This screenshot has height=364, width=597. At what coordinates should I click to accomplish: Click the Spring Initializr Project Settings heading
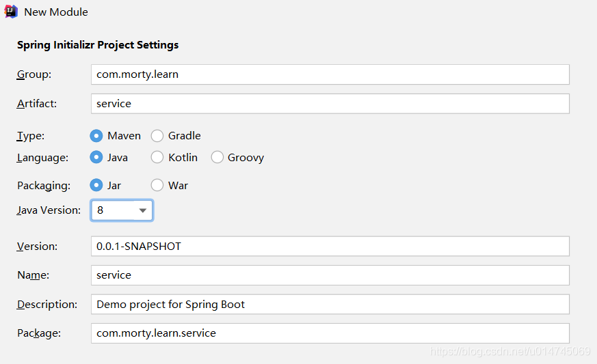(98, 45)
